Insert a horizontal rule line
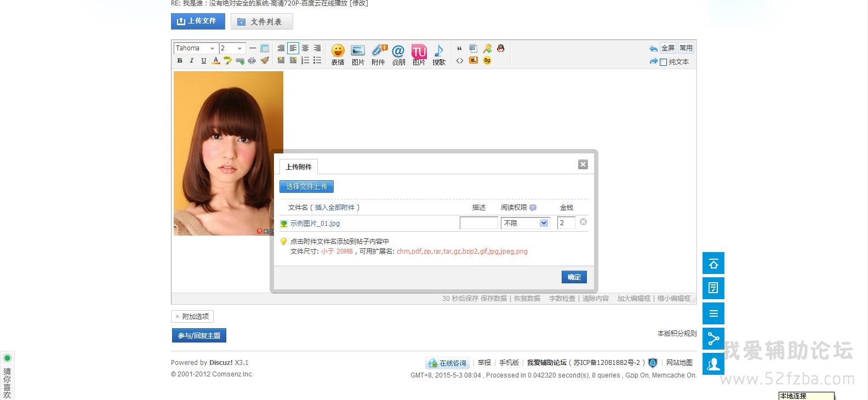Image resolution: width=868 pixels, height=400 pixels. (253, 48)
